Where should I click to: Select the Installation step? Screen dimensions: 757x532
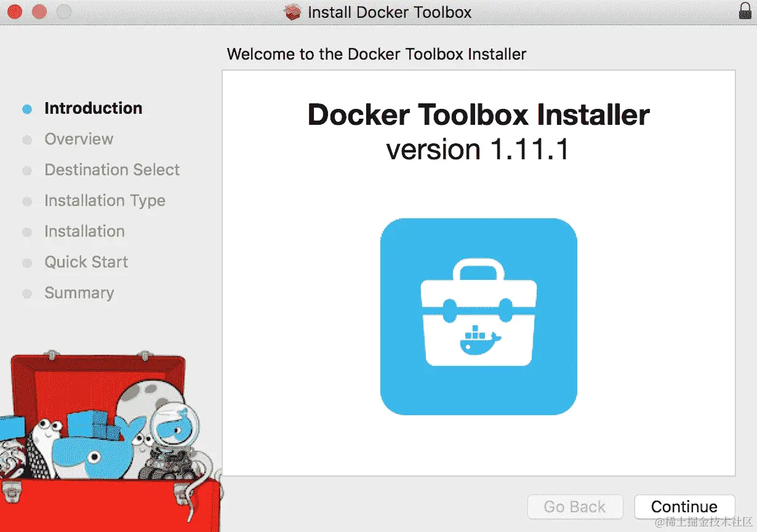pyautogui.click(x=84, y=231)
